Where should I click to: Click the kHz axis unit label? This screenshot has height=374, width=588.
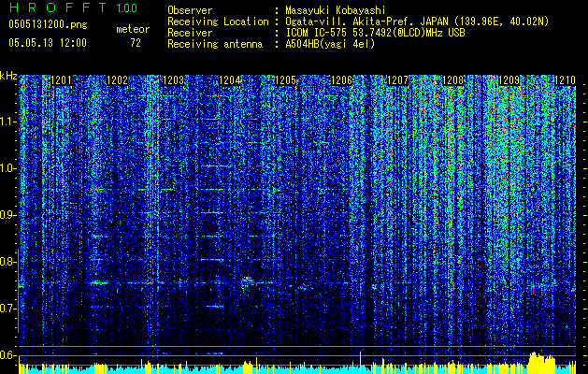tap(8, 76)
